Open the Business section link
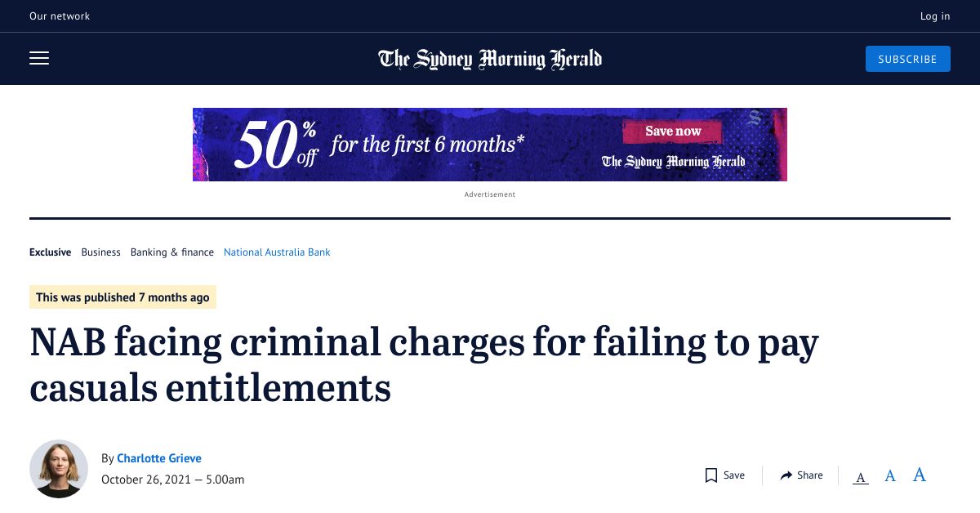The image size is (980, 513). tap(100, 252)
